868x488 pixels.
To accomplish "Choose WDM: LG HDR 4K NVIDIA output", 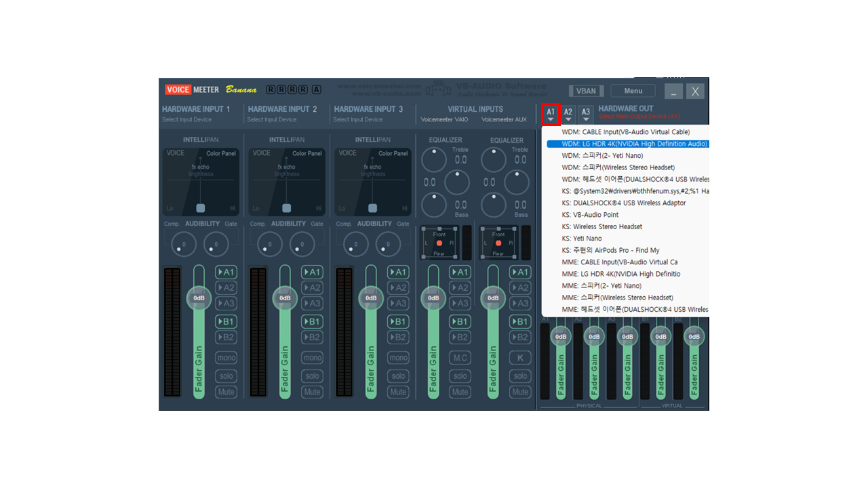I will pyautogui.click(x=627, y=144).
